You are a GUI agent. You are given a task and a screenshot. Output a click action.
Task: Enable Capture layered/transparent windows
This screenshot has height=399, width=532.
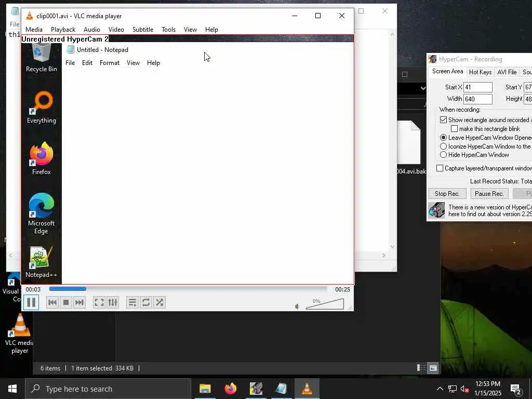click(440, 168)
